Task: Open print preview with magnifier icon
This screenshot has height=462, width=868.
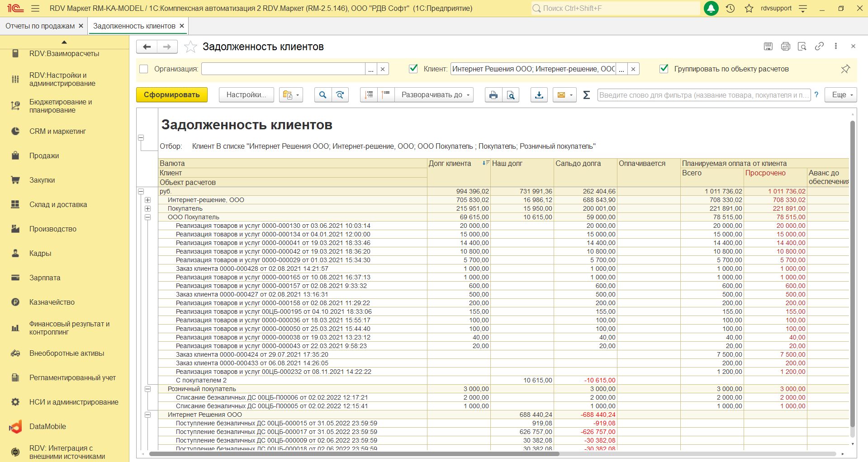Action: (511, 95)
